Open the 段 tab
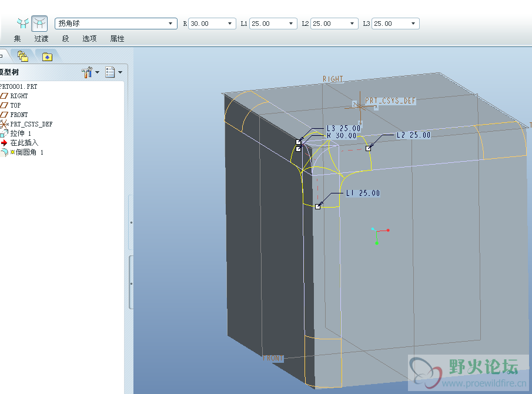This screenshot has width=532, height=394. (x=65, y=39)
